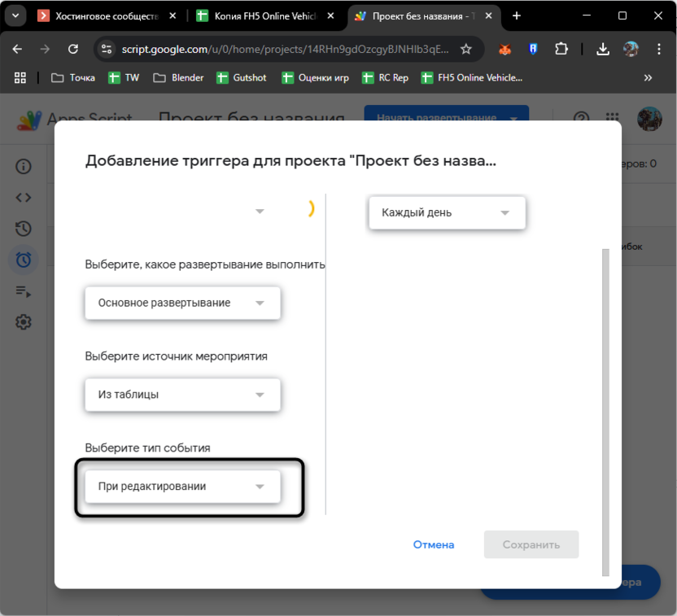677x616 pixels.
Task: Open the При редактировании event type dropdown
Action: point(182,487)
